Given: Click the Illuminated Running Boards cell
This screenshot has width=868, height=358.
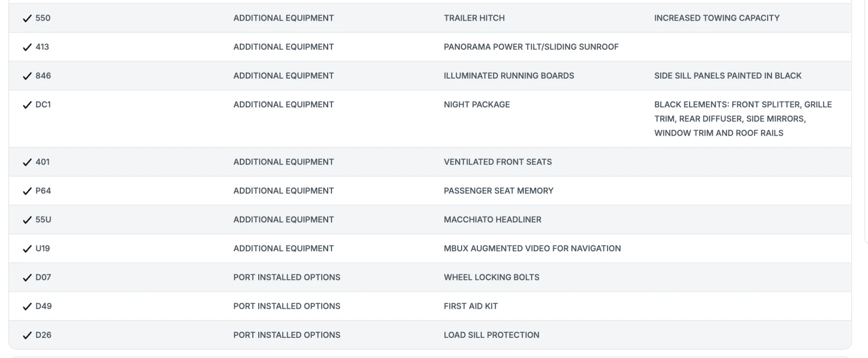Looking at the screenshot, I should [x=508, y=75].
